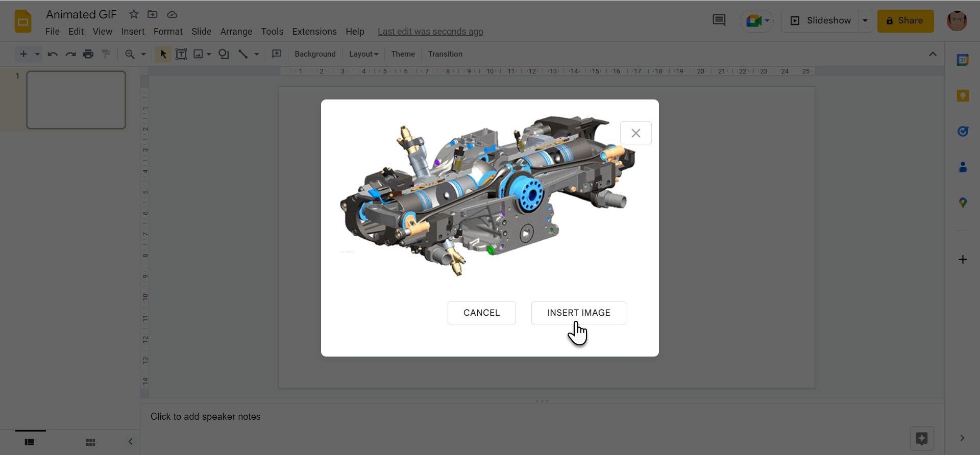Select slide 1 thumbnail in filmstrip

pos(76,100)
